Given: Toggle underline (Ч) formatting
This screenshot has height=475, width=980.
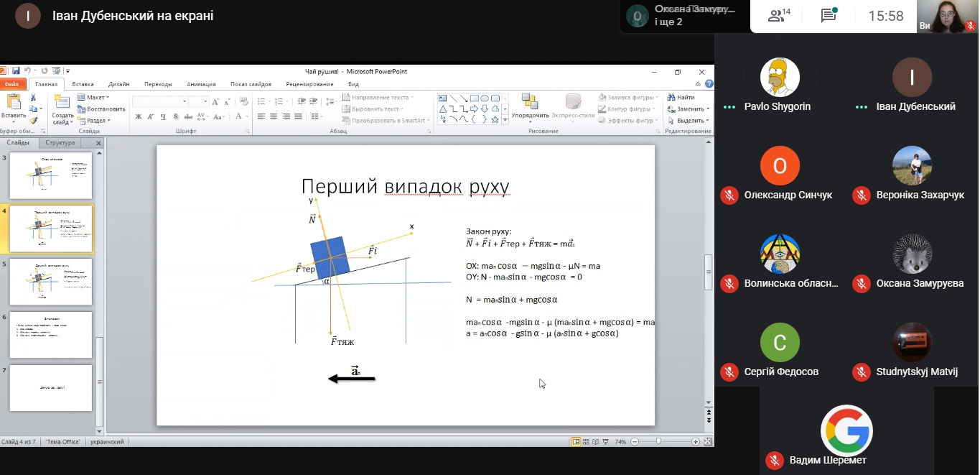Looking at the screenshot, I should click(x=163, y=116).
